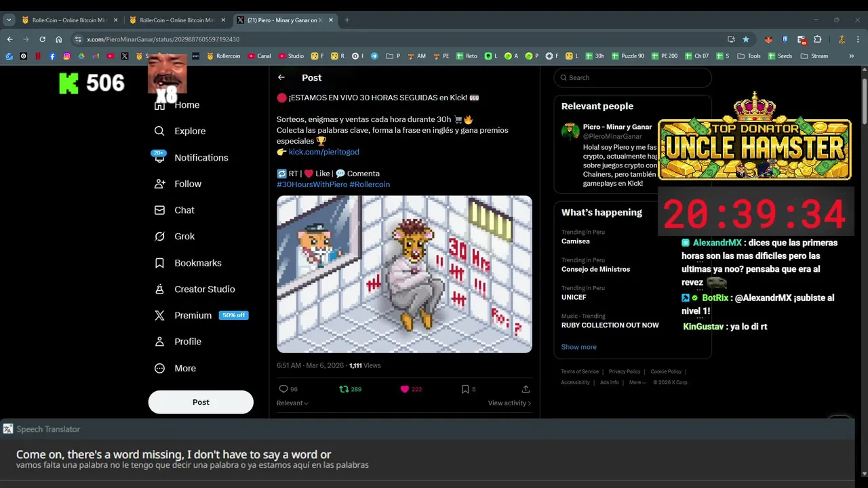Expand the Relevant replies sort dropdown
868x488 pixels.
(x=292, y=403)
